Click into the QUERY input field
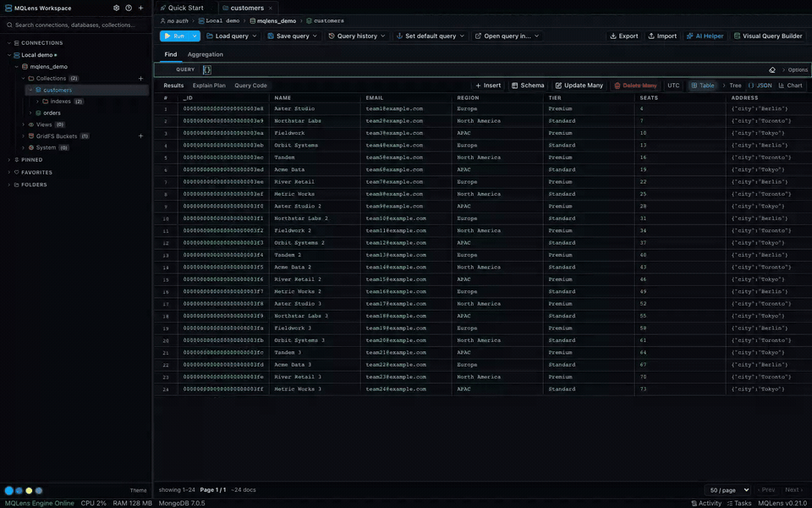The image size is (812, 508). click(x=481, y=69)
